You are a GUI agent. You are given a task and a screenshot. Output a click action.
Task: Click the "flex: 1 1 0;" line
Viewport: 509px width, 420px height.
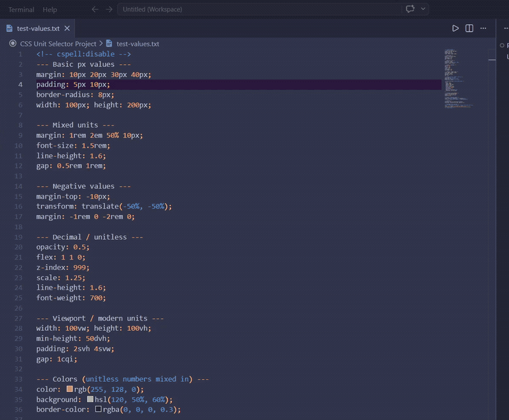point(60,257)
